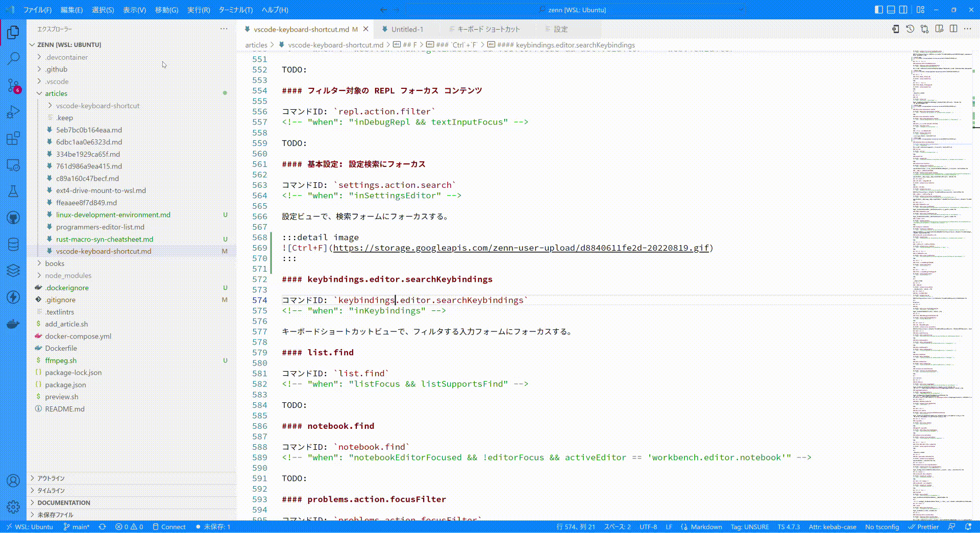980x533 pixels.
Task: Open the Explorer view in activity bar
Action: pyautogui.click(x=13, y=32)
